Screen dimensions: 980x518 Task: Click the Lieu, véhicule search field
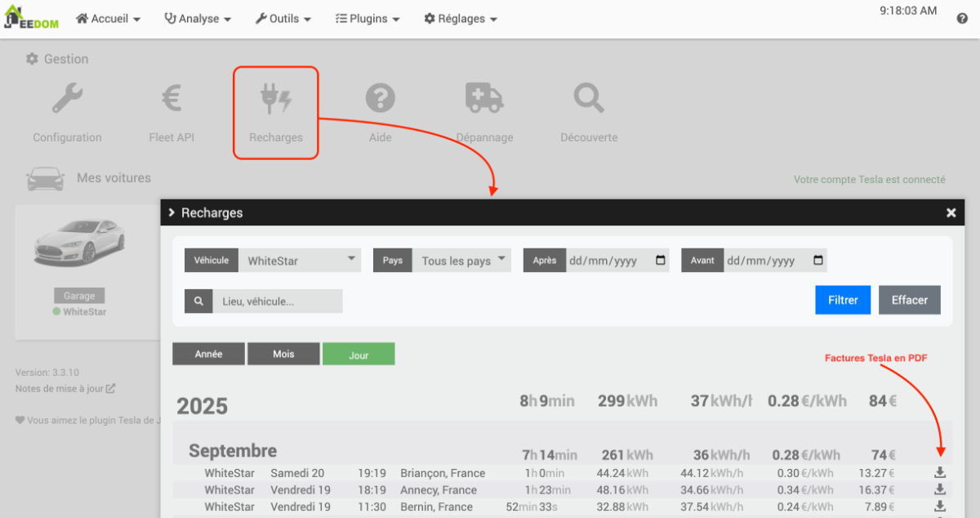click(278, 301)
